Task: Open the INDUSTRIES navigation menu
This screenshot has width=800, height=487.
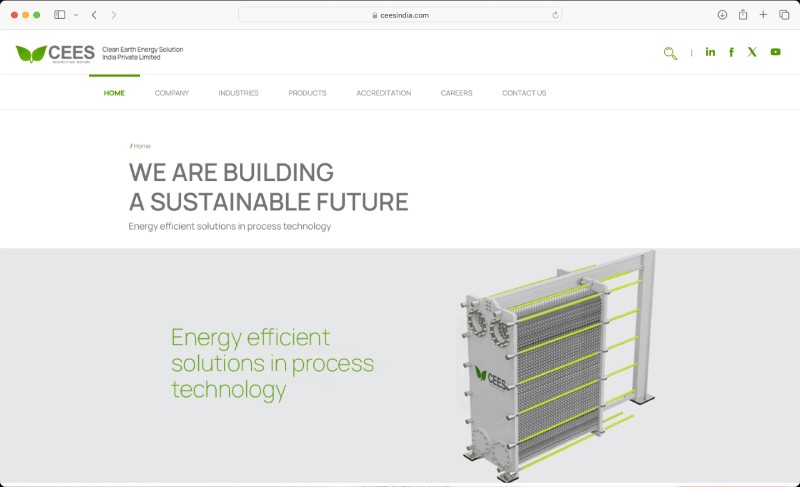Action: pos(238,93)
